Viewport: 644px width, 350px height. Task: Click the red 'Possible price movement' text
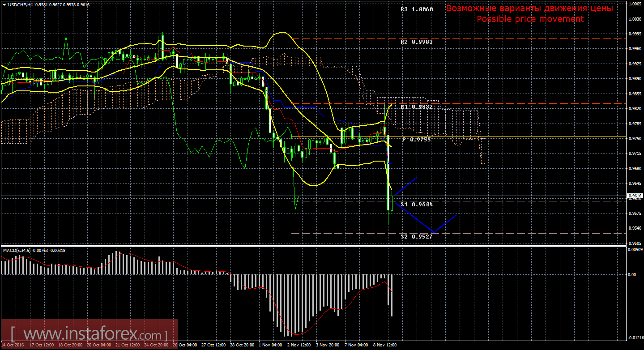530,19
